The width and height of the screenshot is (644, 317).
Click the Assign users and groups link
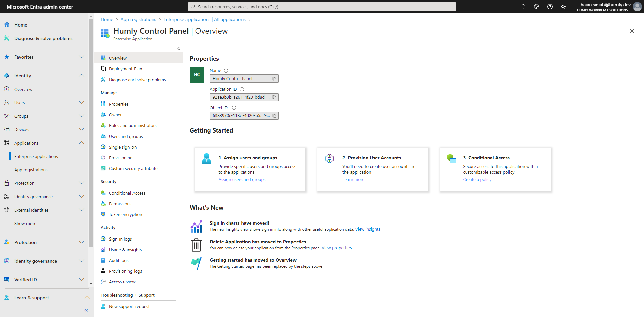coord(242,180)
